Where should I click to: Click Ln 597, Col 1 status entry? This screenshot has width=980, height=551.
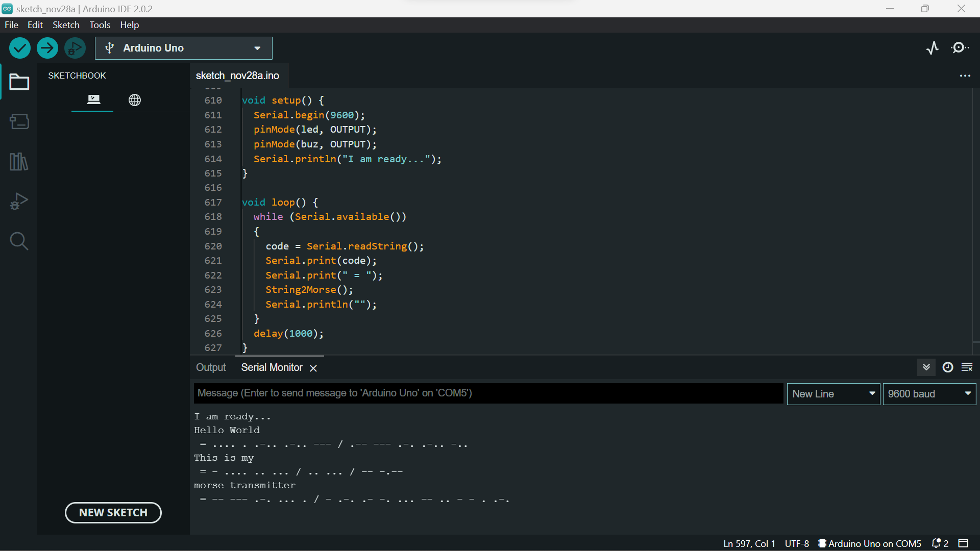749,543
